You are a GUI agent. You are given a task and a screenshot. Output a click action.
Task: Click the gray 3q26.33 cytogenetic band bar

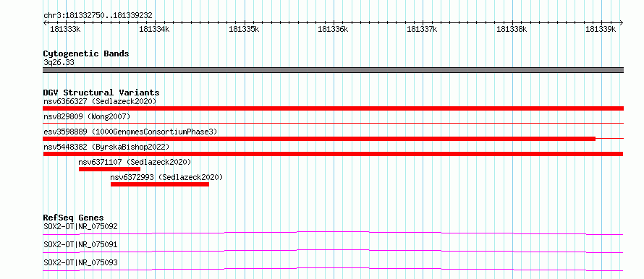(333, 70)
